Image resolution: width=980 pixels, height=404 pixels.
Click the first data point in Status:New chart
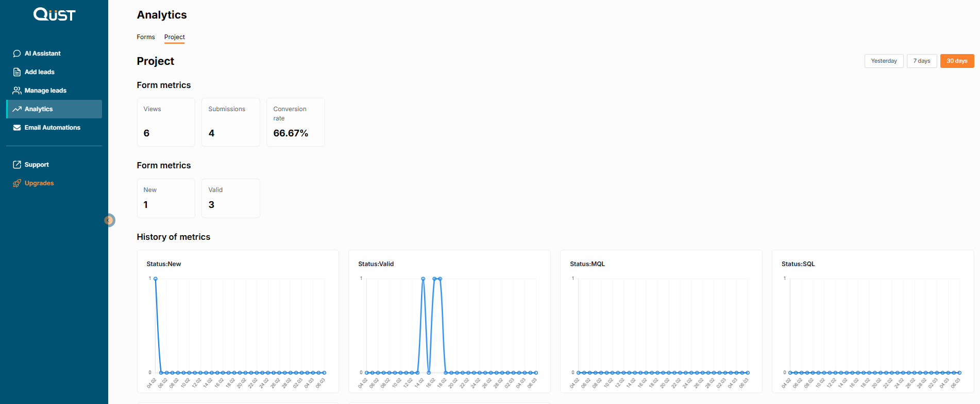coord(156,279)
